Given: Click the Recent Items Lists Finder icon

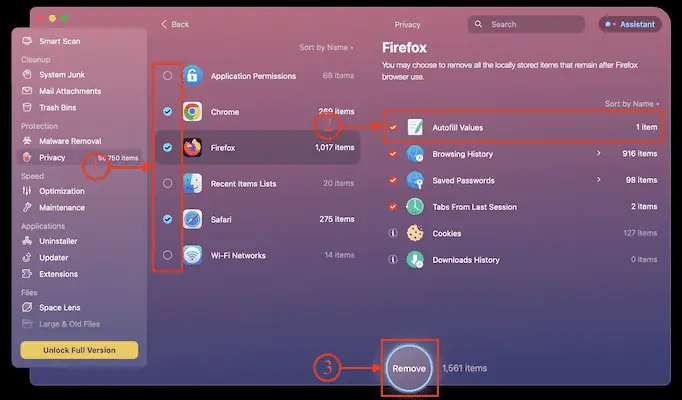Looking at the screenshot, I should pos(192,183).
